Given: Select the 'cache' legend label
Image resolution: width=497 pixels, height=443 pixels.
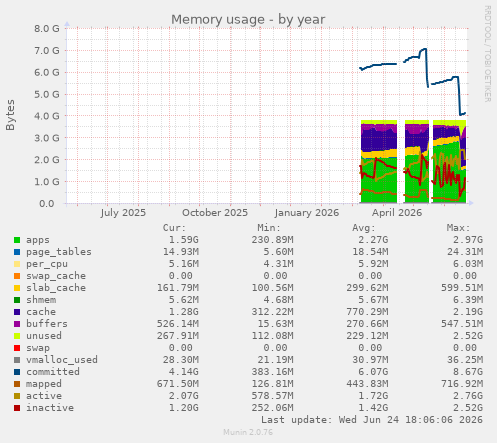Looking at the screenshot, I should coord(41,312).
